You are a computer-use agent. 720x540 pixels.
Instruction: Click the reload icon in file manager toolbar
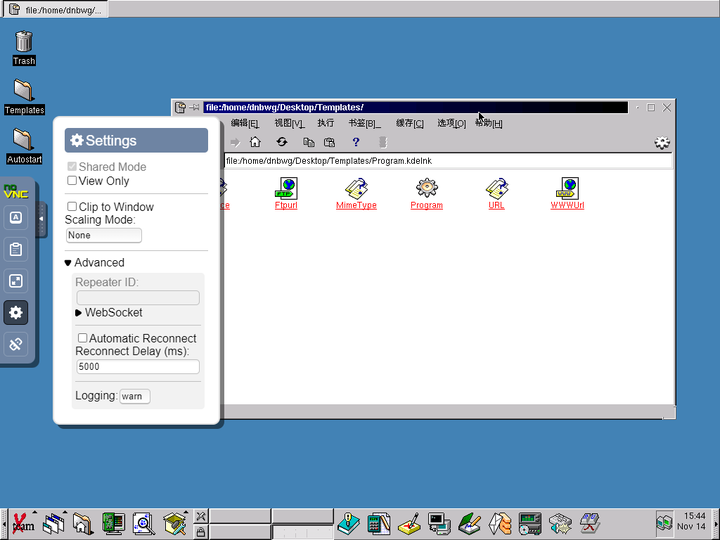tap(282, 142)
